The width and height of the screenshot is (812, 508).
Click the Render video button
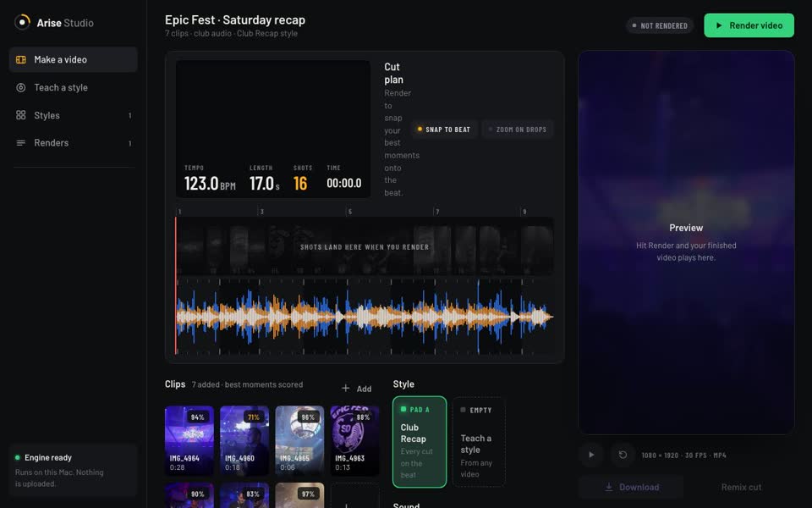coord(749,25)
